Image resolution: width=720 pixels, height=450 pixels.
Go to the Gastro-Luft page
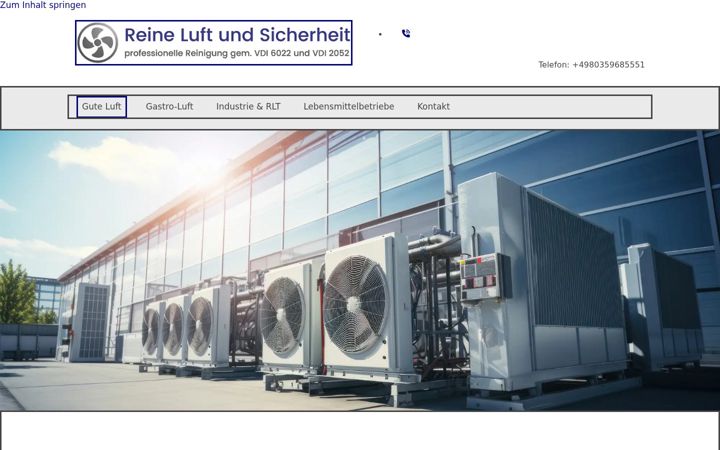(169, 107)
